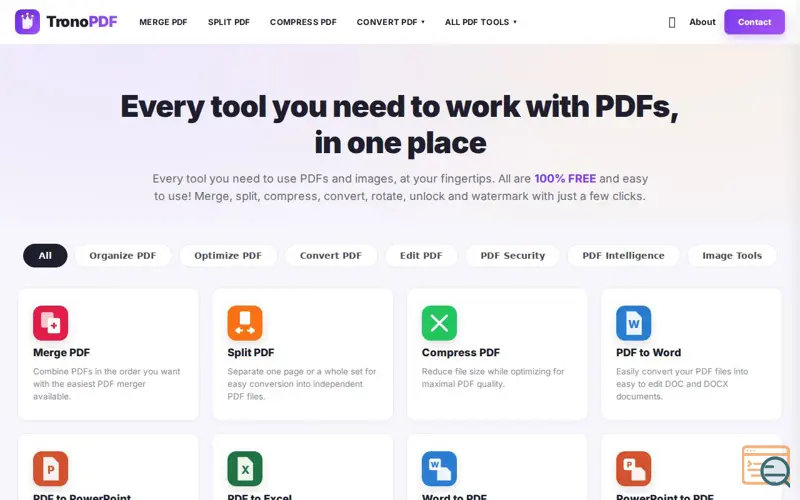Click the Merge PDF card description text
Screen dimensions: 800x500
coord(107,384)
